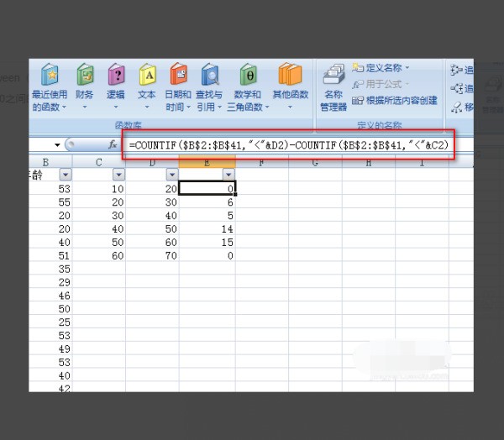Open the filter dropdown in column C header
The image size is (504, 440).
click(118, 175)
